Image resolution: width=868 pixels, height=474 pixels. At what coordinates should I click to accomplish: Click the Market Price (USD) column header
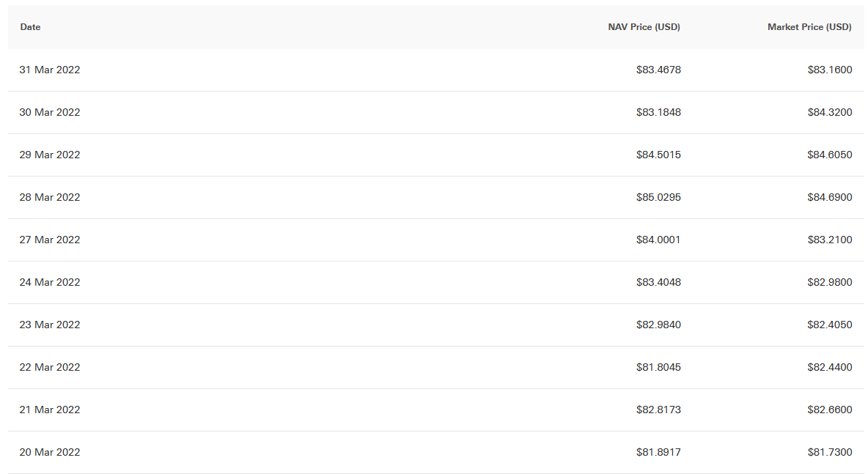809,27
